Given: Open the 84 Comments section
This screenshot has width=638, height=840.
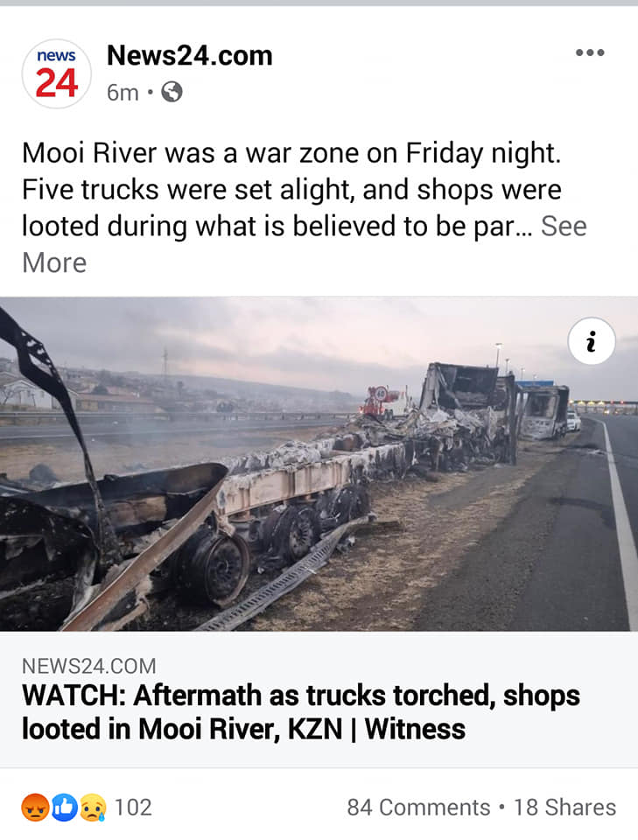Looking at the screenshot, I should point(418,808).
